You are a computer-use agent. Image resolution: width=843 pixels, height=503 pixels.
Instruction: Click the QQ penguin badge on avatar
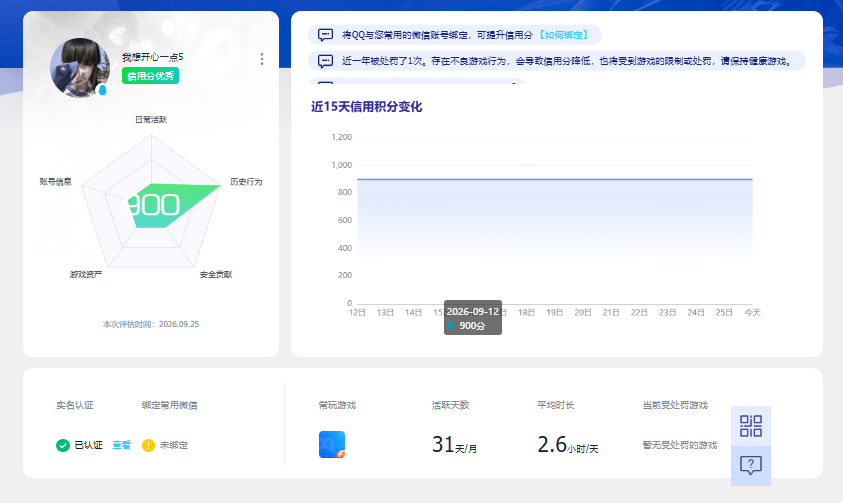[x=103, y=90]
